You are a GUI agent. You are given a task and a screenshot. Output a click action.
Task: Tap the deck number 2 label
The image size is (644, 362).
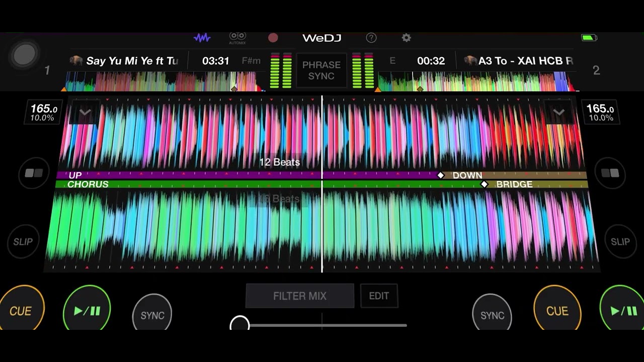[596, 70]
